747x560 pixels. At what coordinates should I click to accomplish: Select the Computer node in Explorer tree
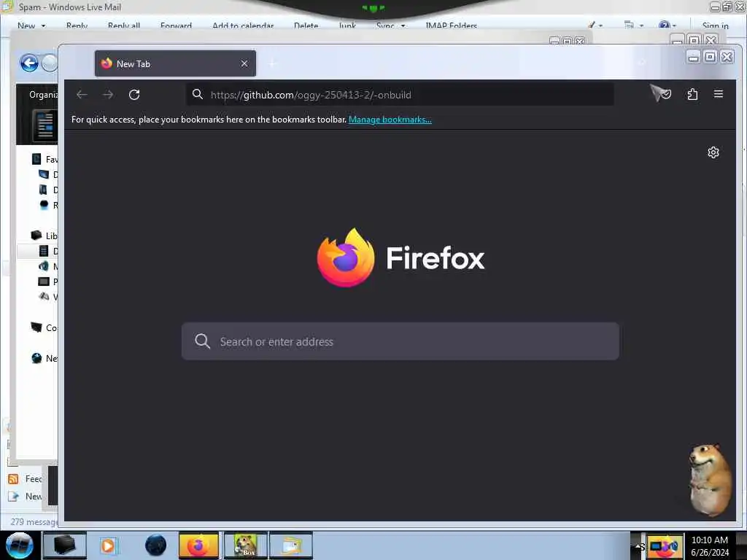coord(52,327)
